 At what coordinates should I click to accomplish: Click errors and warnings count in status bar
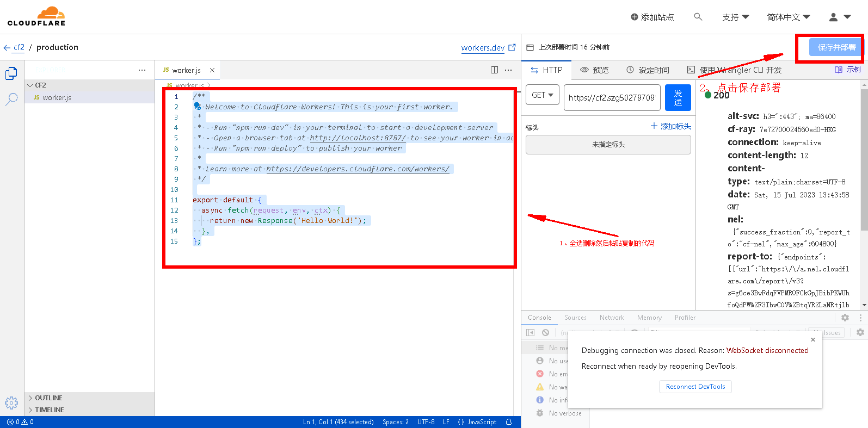pyautogui.click(x=20, y=422)
